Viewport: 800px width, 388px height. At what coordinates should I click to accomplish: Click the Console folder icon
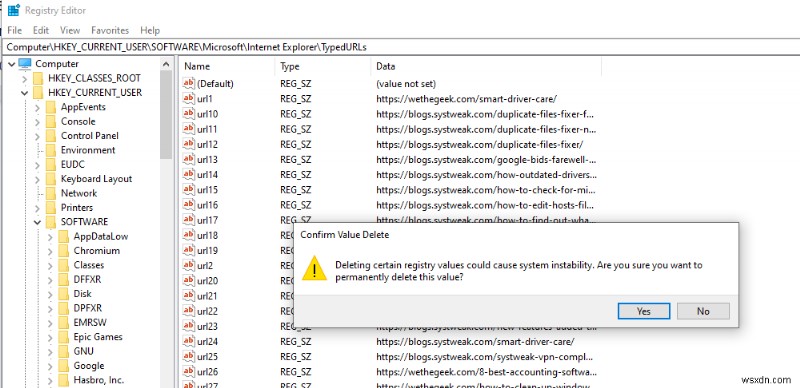click(51, 121)
